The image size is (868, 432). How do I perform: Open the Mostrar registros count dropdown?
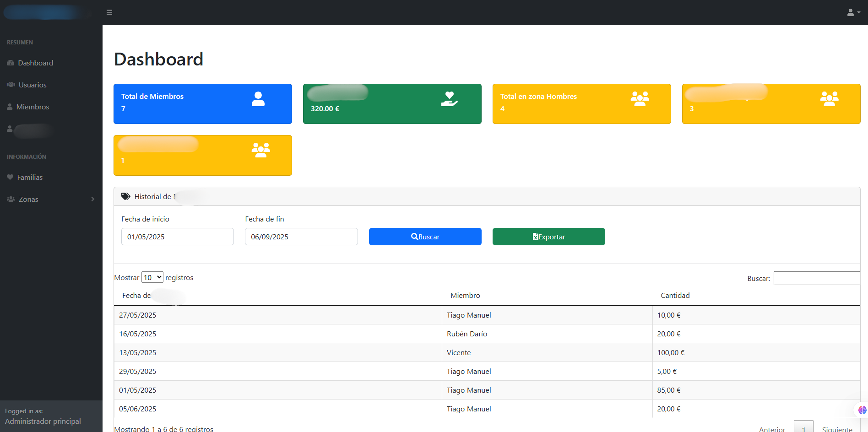(152, 277)
